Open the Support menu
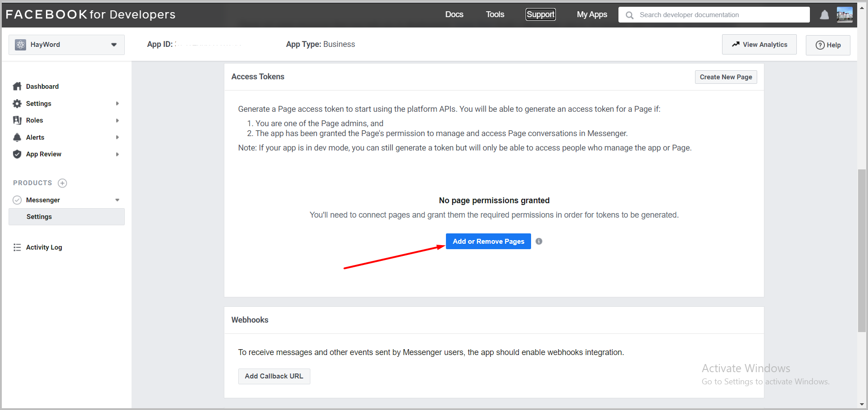 [x=541, y=14]
